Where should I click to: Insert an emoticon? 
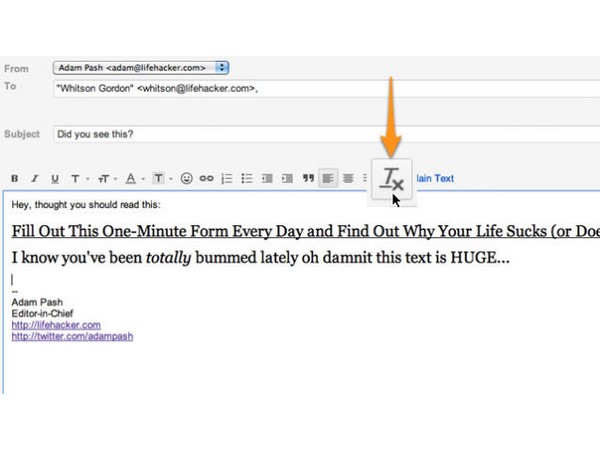(x=187, y=179)
